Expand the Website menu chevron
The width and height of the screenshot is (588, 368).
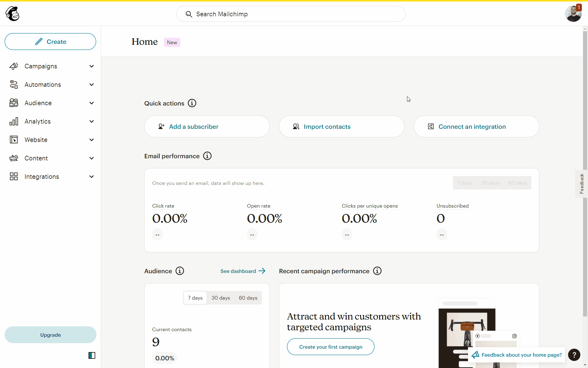[92, 140]
